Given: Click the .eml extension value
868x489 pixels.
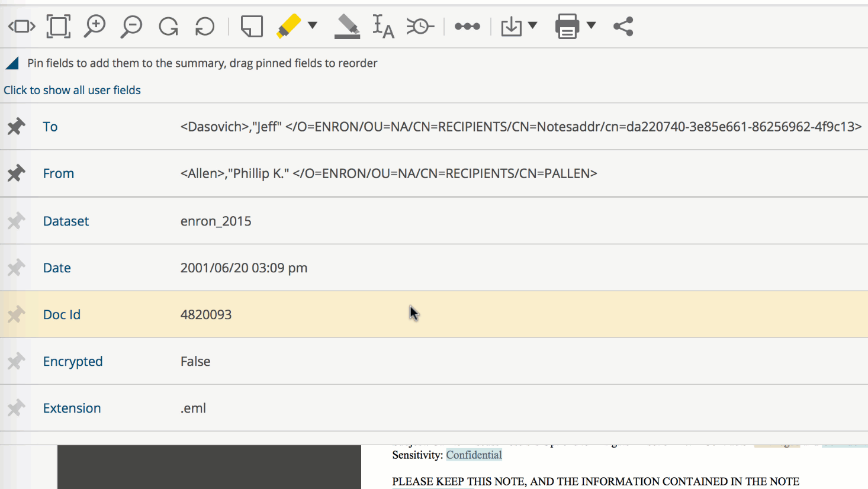Looking at the screenshot, I should click(193, 408).
